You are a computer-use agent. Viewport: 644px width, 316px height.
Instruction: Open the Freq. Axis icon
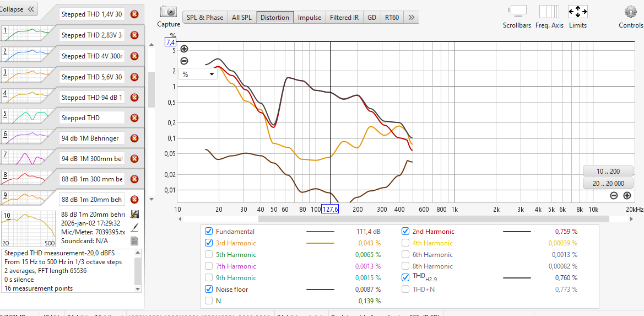[x=549, y=12]
